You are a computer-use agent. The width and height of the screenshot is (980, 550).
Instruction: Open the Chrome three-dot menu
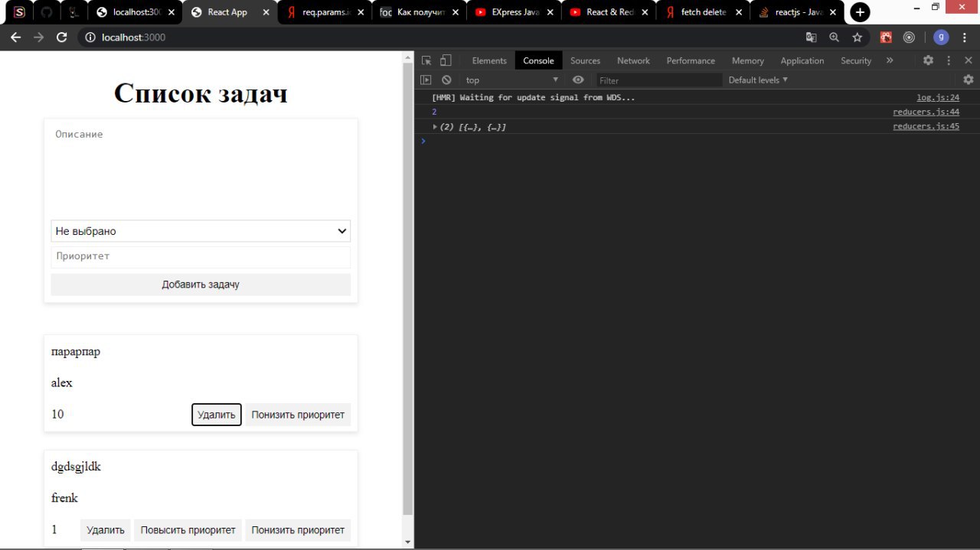pyautogui.click(x=965, y=37)
